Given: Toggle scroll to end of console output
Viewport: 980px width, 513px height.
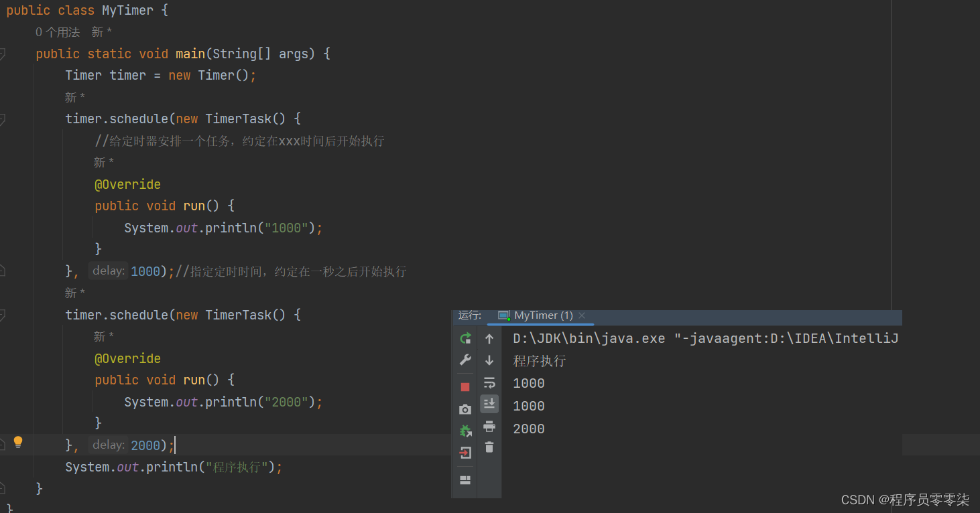Looking at the screenshot, I should (x=489, y=404).
